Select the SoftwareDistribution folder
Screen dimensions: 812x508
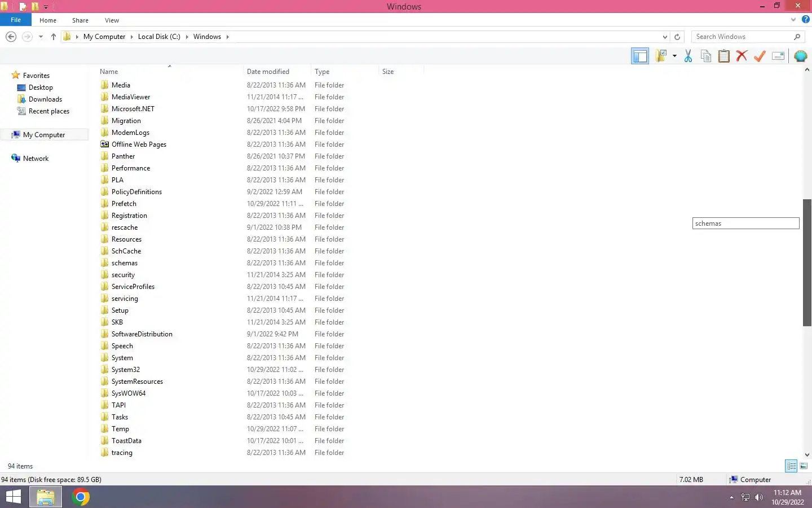142,334
